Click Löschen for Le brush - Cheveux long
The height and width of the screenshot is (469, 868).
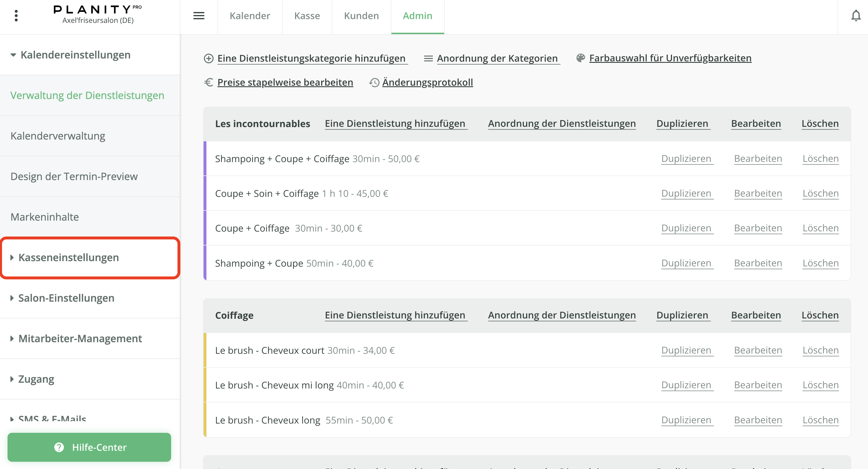(x=820, y=420)
